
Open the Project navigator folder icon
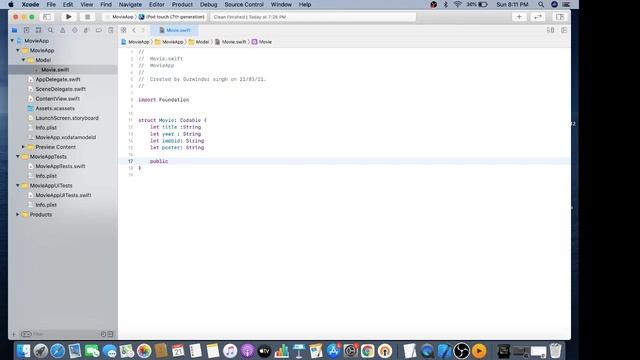tap(14, 30)
